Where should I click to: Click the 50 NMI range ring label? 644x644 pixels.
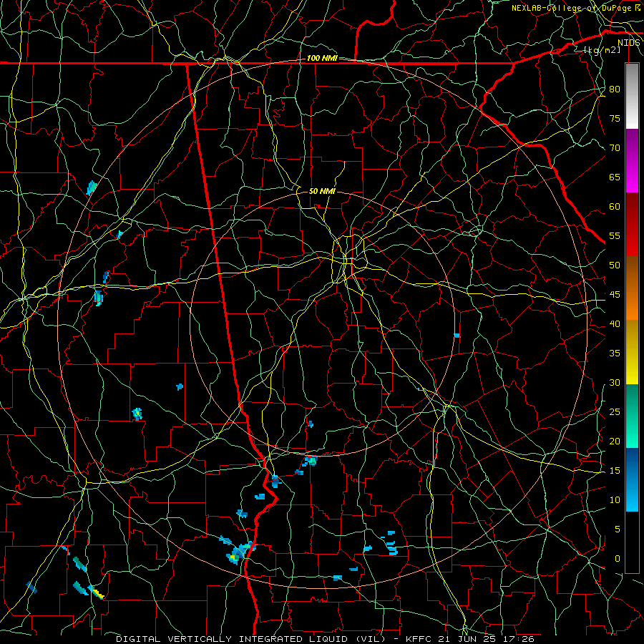click(x=322, y=191)
